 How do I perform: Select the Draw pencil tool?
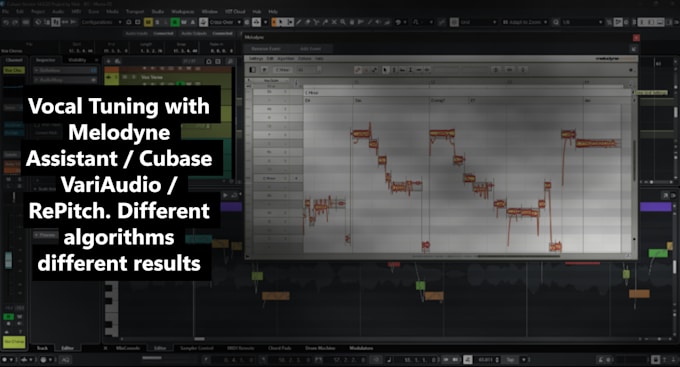299,22
